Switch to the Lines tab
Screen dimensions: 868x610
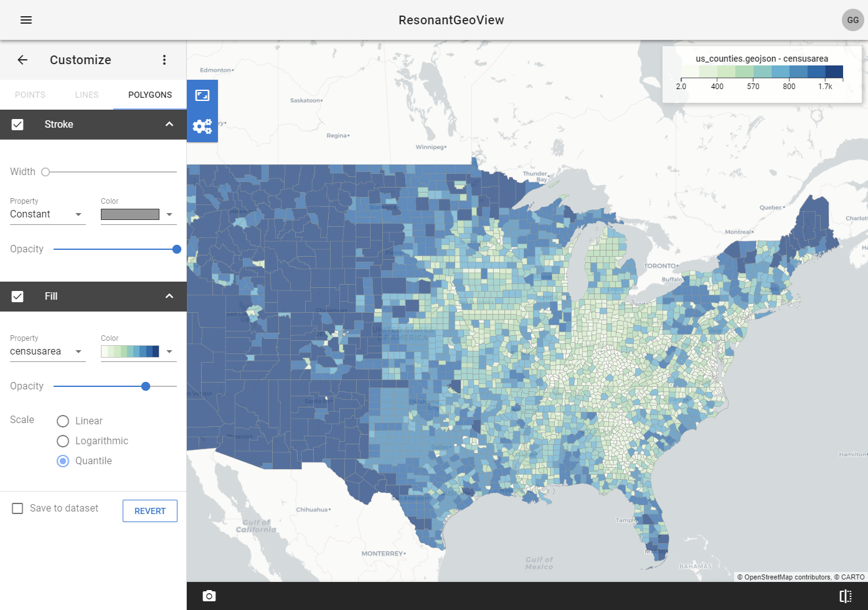pyautogui.click(x=87, y=95)
